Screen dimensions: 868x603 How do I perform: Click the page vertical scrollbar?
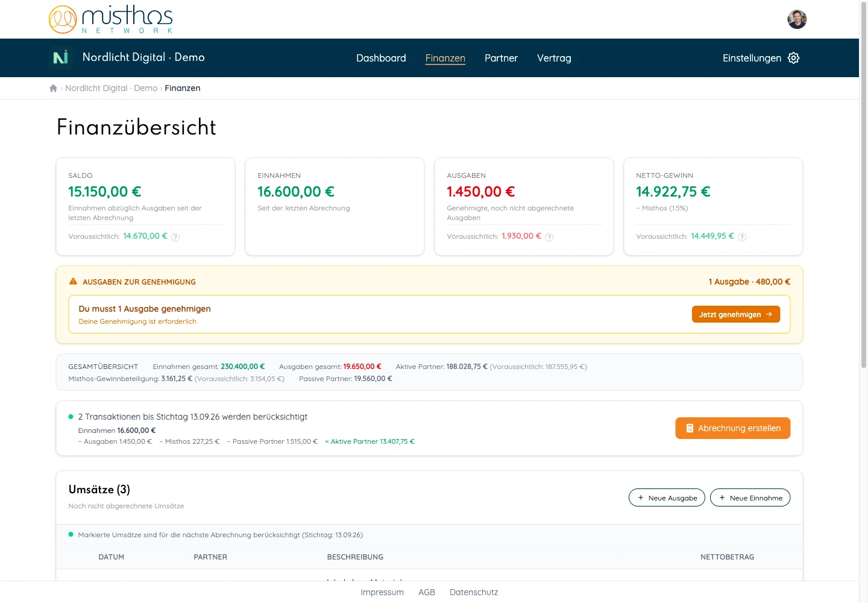pyautogui.click(x=864, y=184)
